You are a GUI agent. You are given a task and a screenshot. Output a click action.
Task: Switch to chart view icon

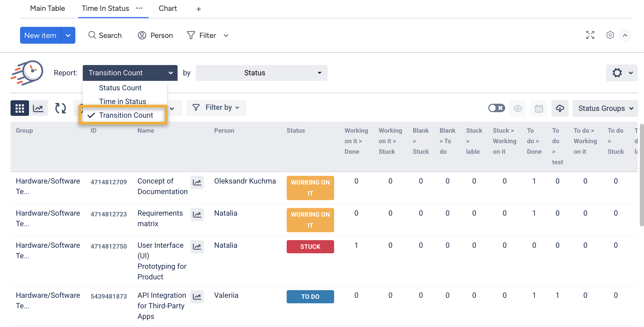point(38,108)
